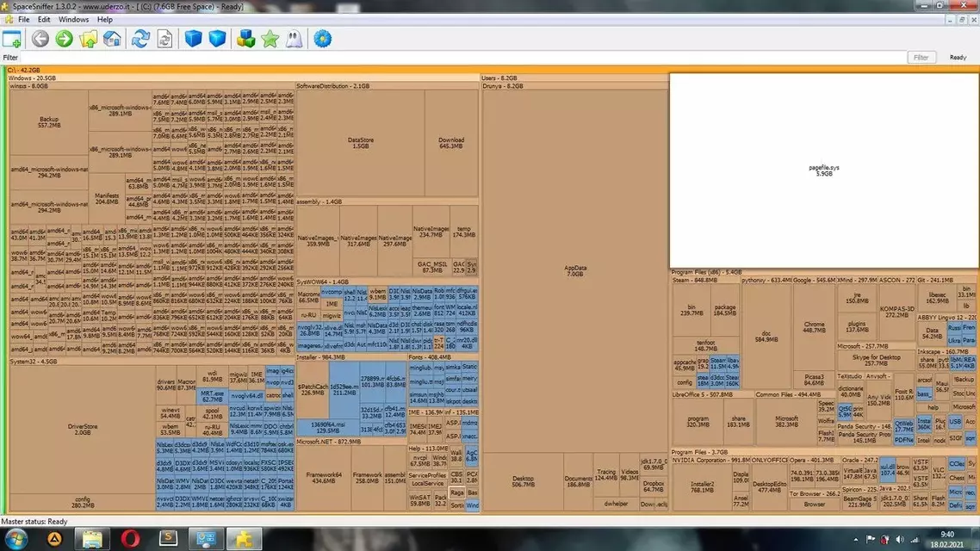
Task: Select the Backup 557.2MB block
Action: (x=49, y=121)
